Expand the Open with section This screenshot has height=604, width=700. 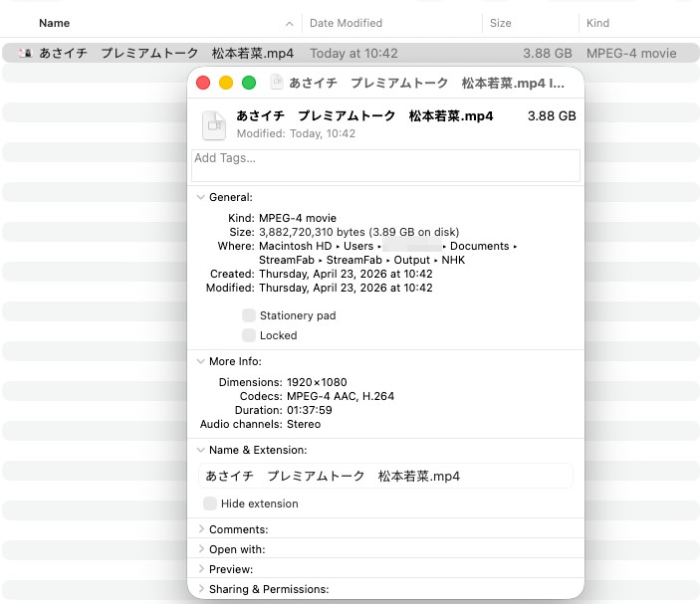click(x=201, y=548)
